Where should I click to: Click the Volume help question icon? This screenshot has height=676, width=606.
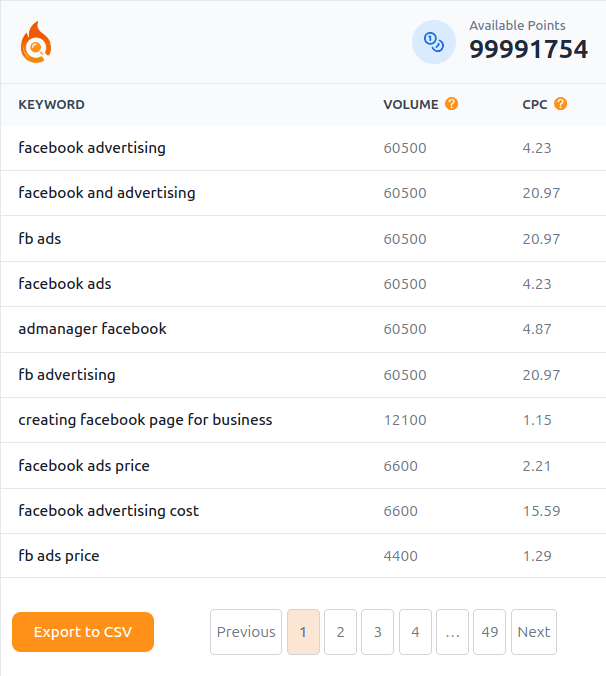[x=452, y=103]
